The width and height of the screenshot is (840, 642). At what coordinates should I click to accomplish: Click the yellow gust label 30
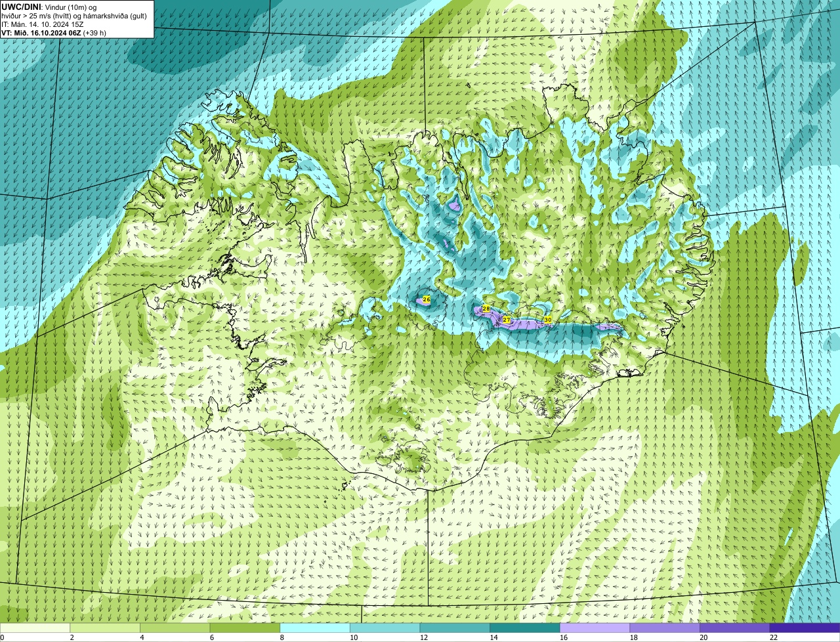coord(547,320)
